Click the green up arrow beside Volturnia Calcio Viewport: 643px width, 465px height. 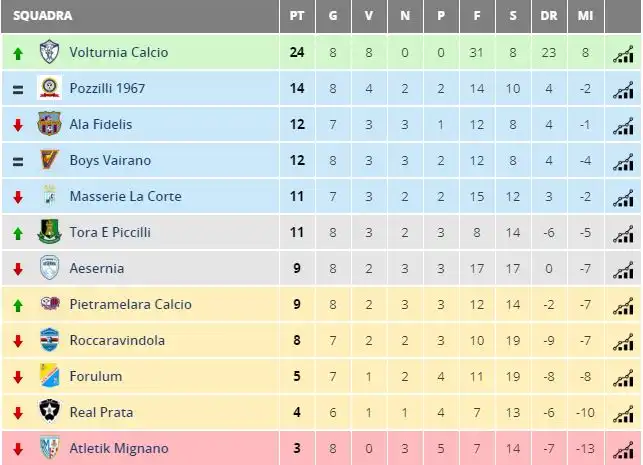[18, 53]
